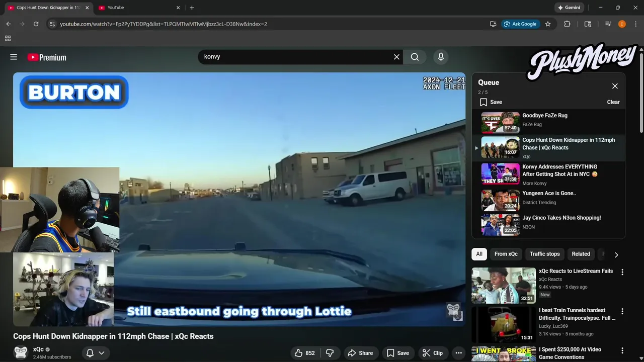
Task: Open xQc channel name link
Action: (x=38, y=349)
